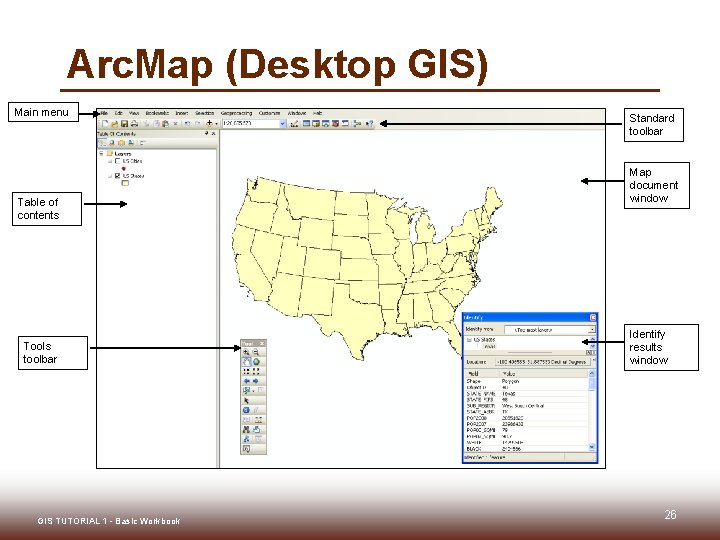Click the Find binoculars icon
The width and height of the screenshot is (720, 540).
(247, 430)
